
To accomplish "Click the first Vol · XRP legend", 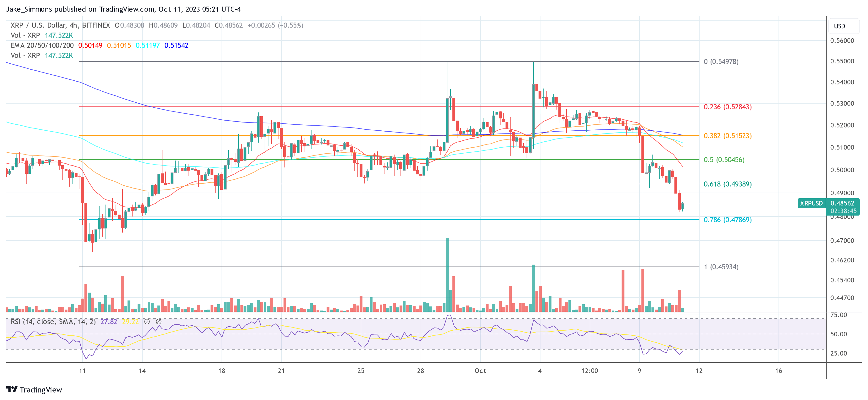I will 25,35.
